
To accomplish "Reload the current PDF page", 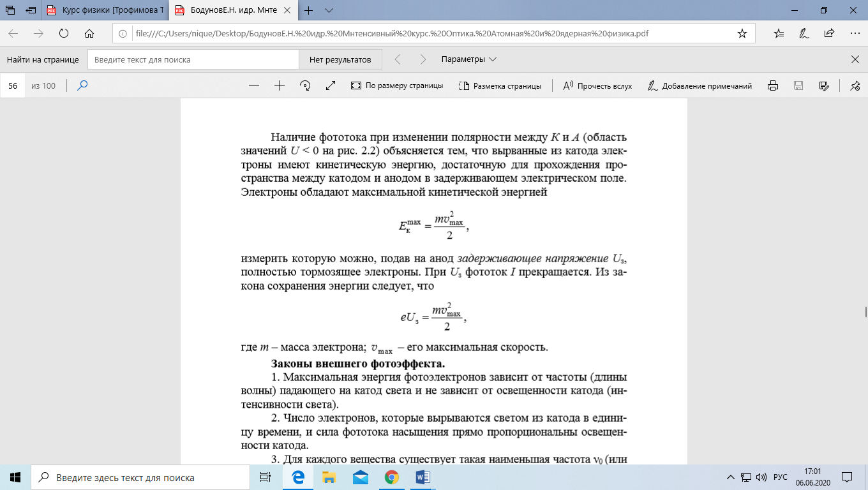I will (64, 33).
